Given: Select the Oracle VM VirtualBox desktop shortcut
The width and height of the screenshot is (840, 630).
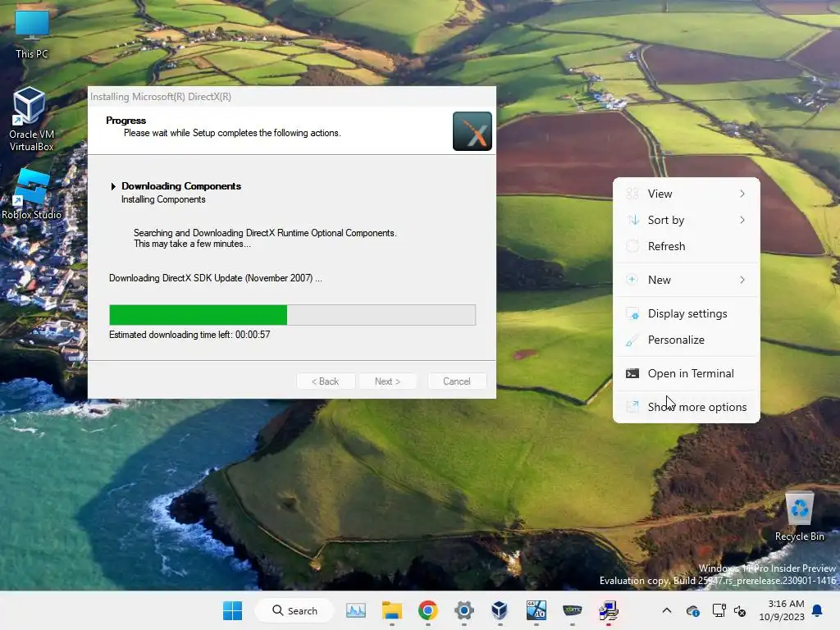Looking at the screenshot, I should coord(32,119).
